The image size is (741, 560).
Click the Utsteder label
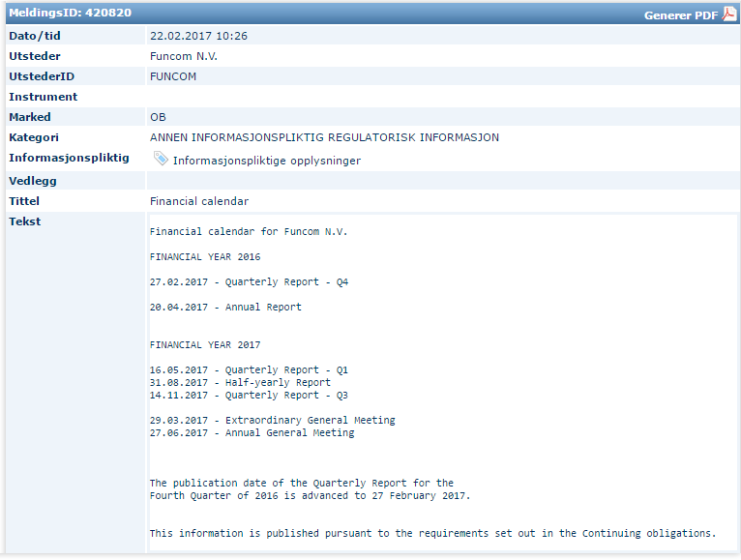tap(35, 56)
